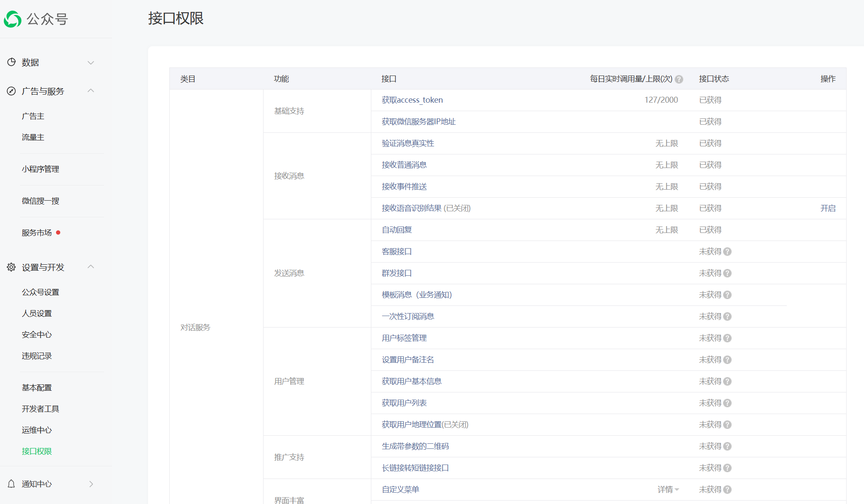Click the 数据 pie chart icon

11,62
